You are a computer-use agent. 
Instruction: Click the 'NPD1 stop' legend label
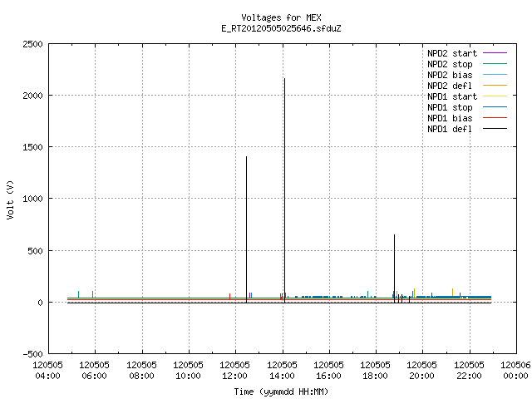pyautogui.click(x=450, y=107)
